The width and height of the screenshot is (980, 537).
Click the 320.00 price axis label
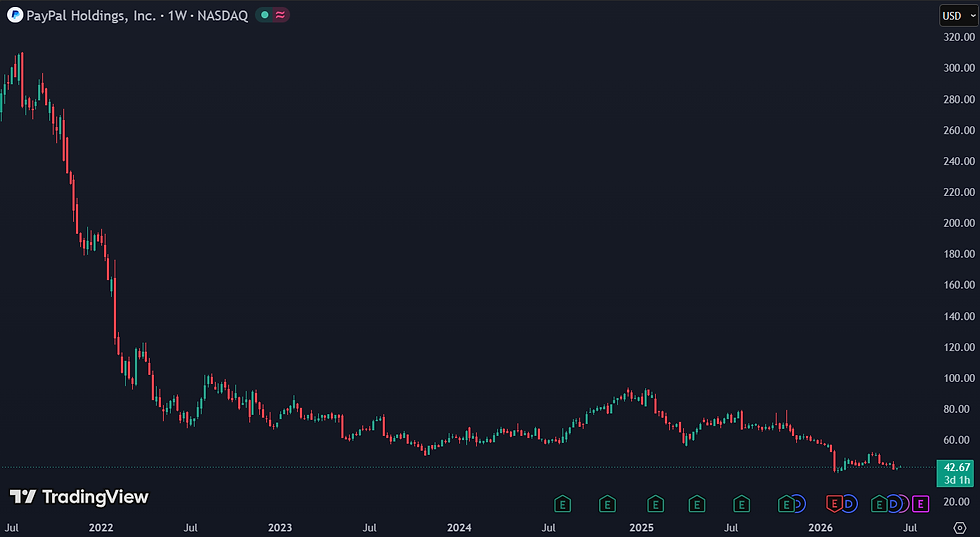click(x=959, y=37)
